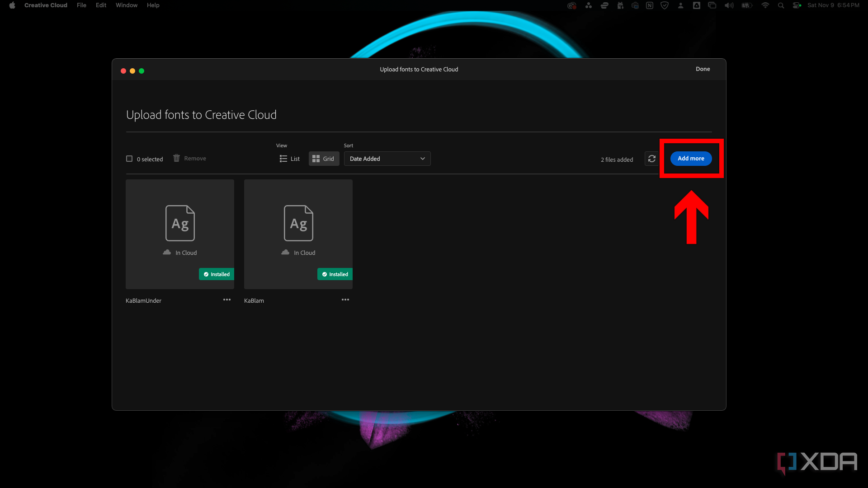Image resolution: width=868 pixels, height=488 pixels.
Task: Switch to Grid view
Action: pyautogui.click(x=324, y=159)
